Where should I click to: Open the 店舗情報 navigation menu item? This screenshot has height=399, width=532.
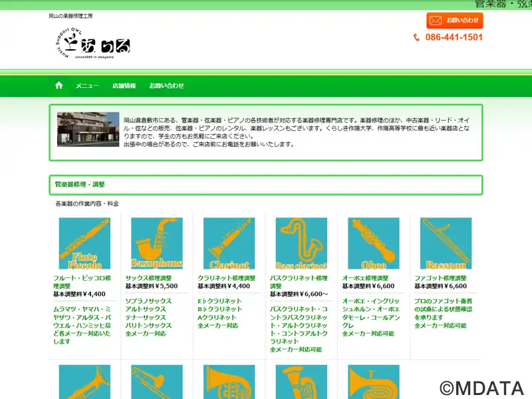(124, 86)
